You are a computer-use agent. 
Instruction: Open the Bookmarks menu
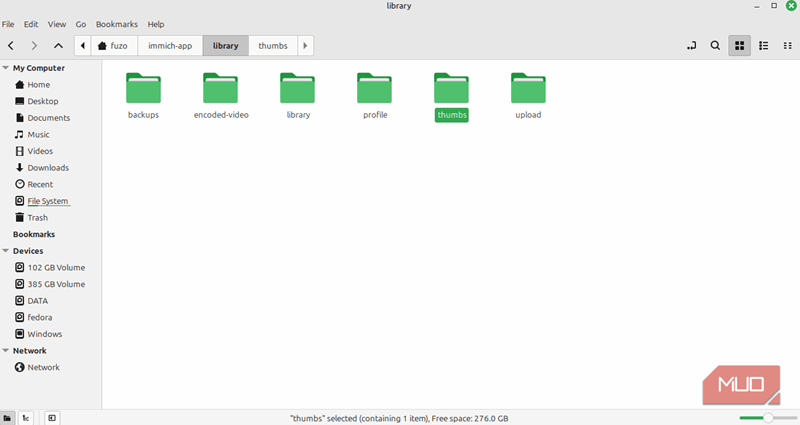tap(117, 24)
